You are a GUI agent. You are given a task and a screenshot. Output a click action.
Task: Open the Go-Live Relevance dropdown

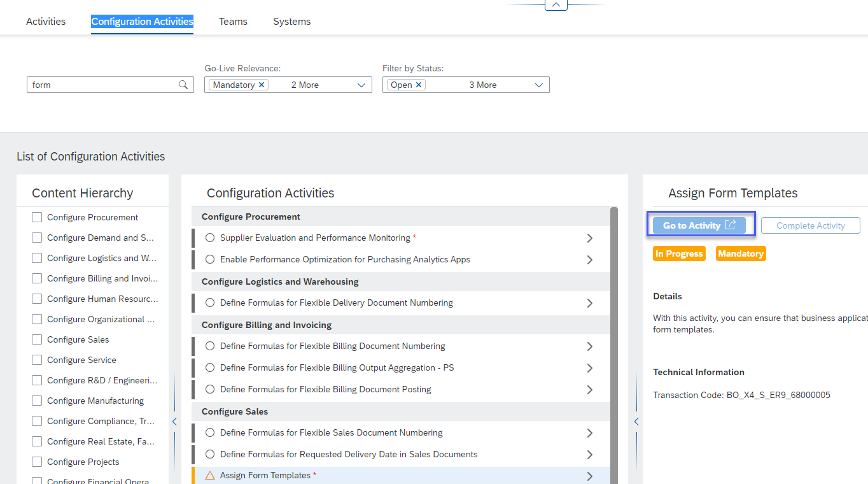[x=361, y=84]
